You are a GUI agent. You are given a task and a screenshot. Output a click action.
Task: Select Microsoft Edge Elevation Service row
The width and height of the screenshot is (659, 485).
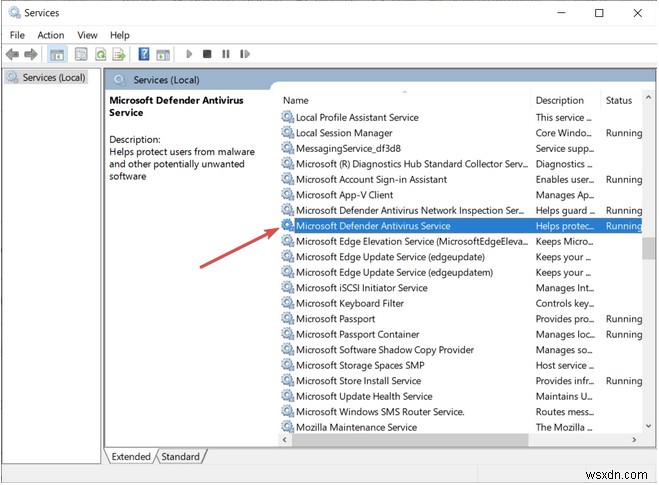461,242
